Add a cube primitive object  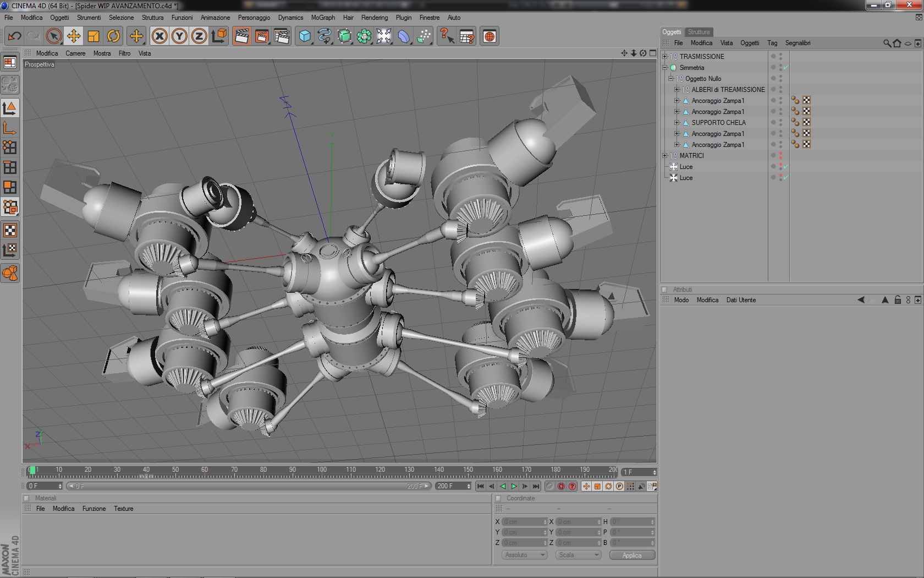click(x=305, y=36)
